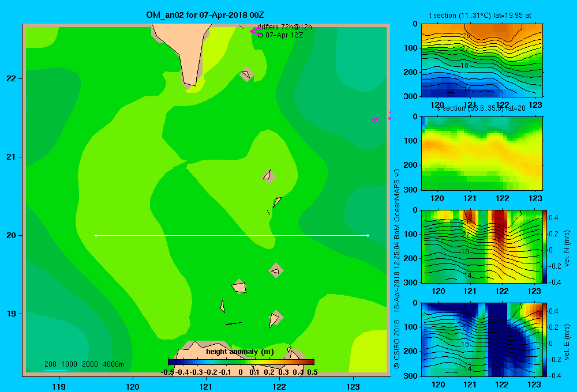Click the salinity section plot

pyautogui.click(x=482, y=153)
